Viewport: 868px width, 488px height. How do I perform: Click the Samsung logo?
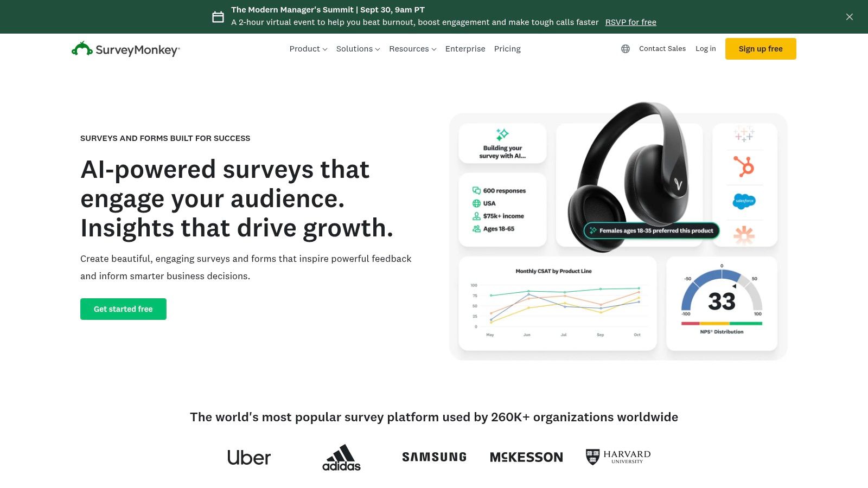click(434, 457)
